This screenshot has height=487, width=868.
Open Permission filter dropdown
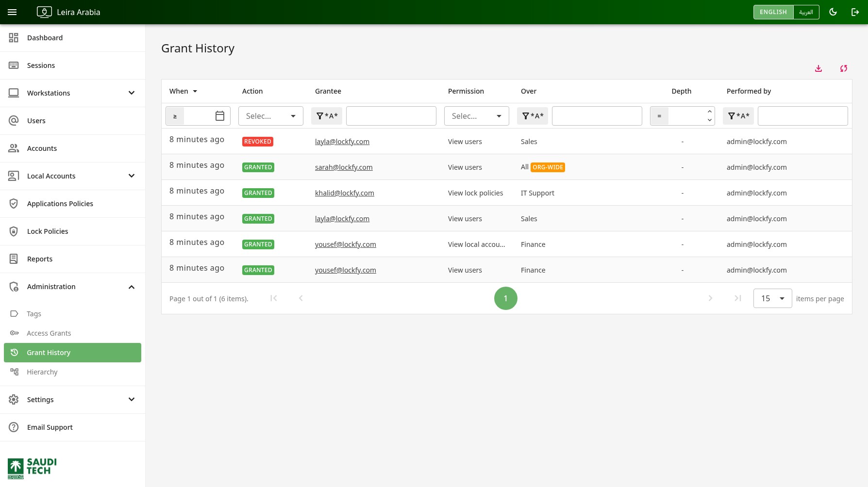(x=477, y=116)
